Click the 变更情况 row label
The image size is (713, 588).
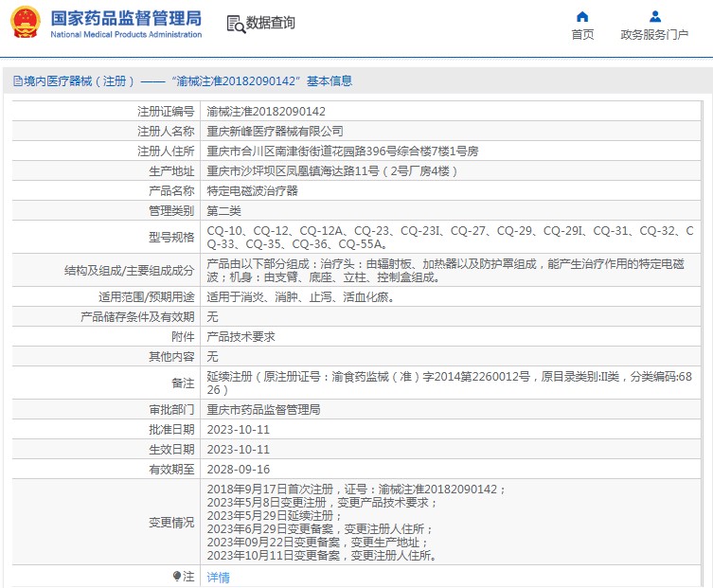click(170, 523)
